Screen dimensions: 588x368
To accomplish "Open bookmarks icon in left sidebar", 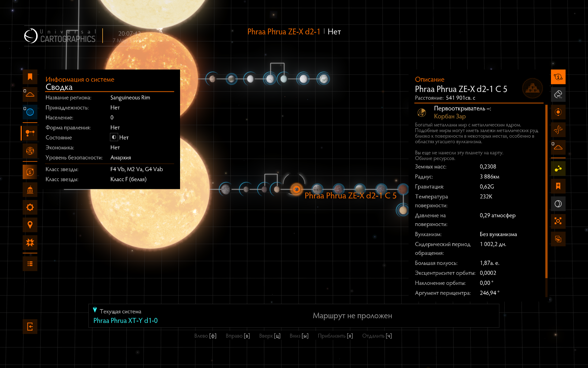I will click(x=30, y=77).
